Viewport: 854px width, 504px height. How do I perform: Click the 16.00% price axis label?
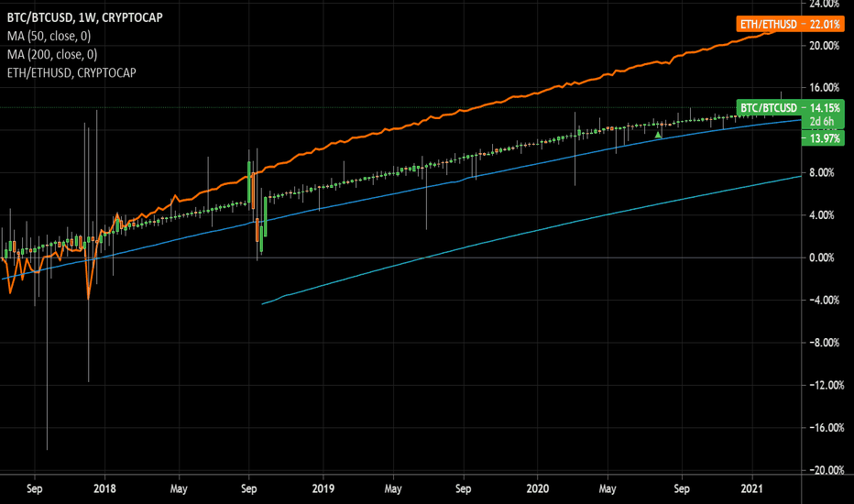(824, 87)
